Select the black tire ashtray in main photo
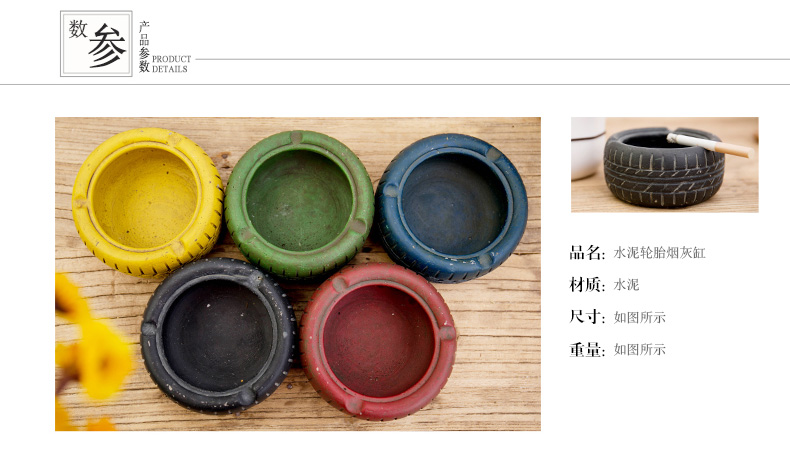This screenshot has height=456, width=790. point(218,335)
